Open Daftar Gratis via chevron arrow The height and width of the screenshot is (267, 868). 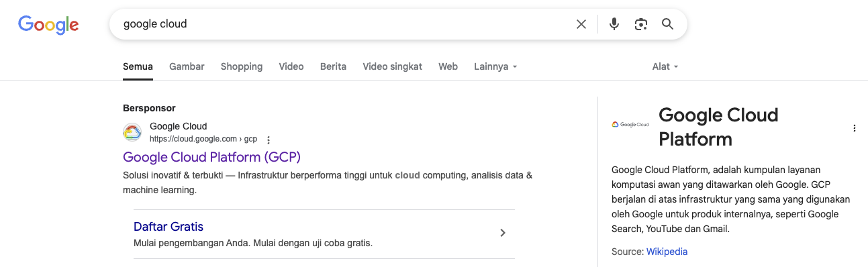(x=503, y=233)
